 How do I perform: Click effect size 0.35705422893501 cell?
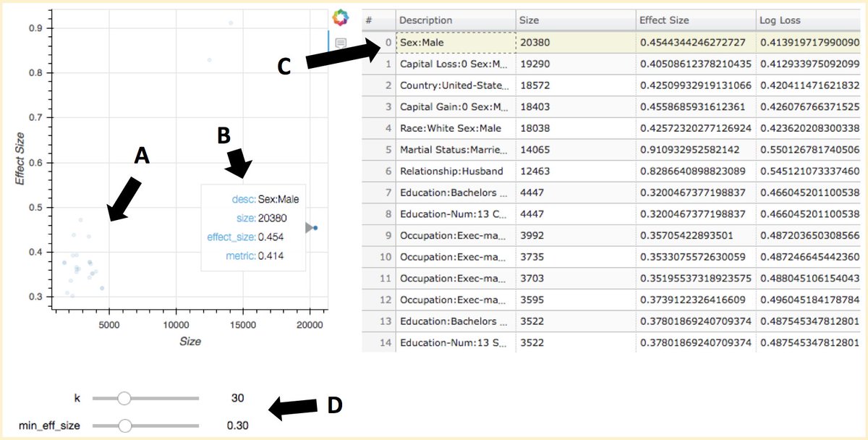694,235
